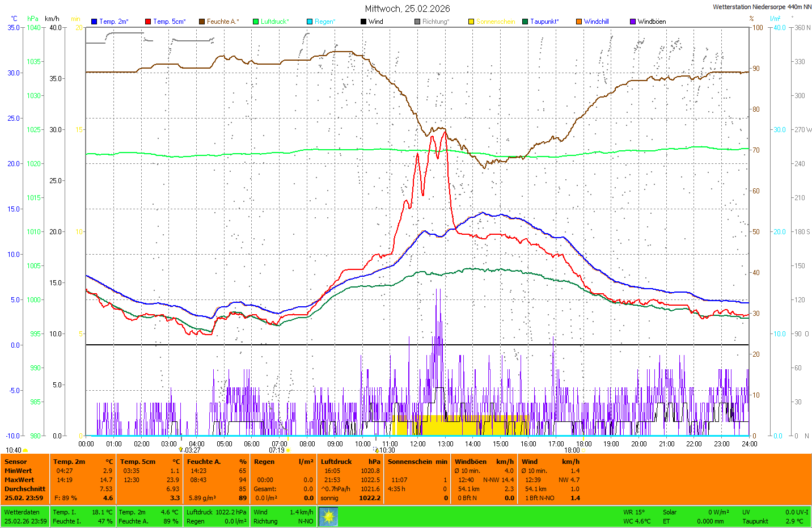The height and width of the screenshot is (528, 812).
Task: Click the green Luftdruck legend square
Action: 256,22
